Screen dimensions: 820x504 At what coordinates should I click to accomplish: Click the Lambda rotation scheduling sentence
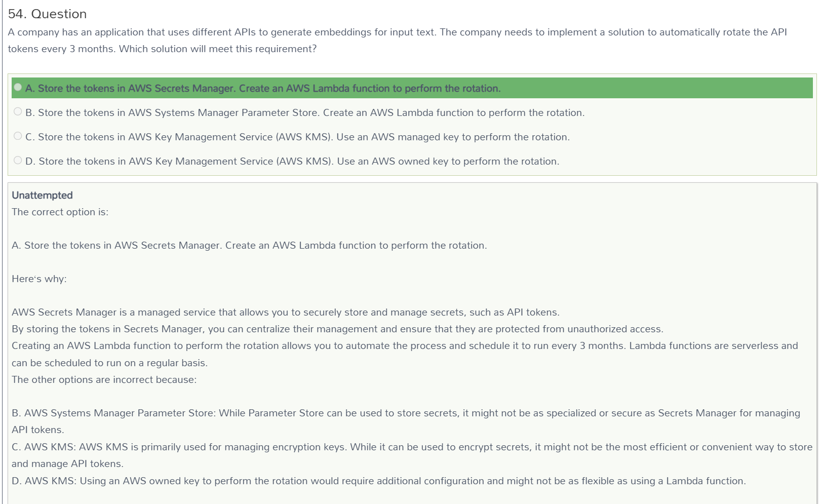(405, 354)
